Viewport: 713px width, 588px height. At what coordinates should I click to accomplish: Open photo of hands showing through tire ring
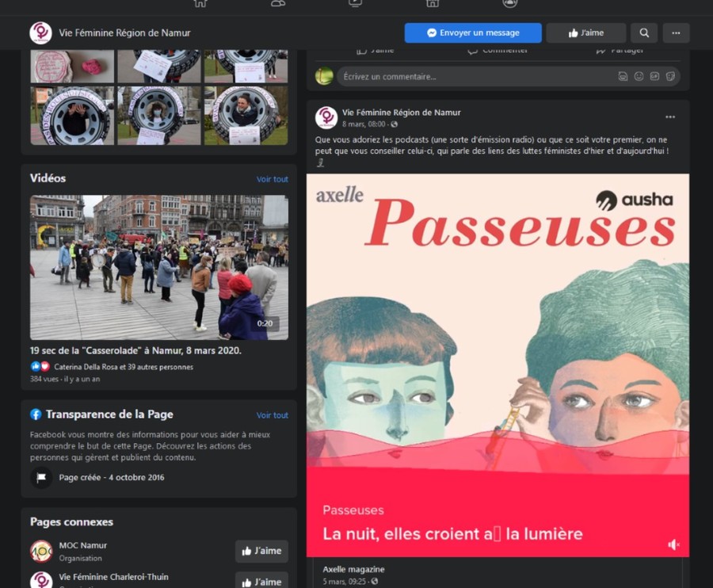[72, 116]
